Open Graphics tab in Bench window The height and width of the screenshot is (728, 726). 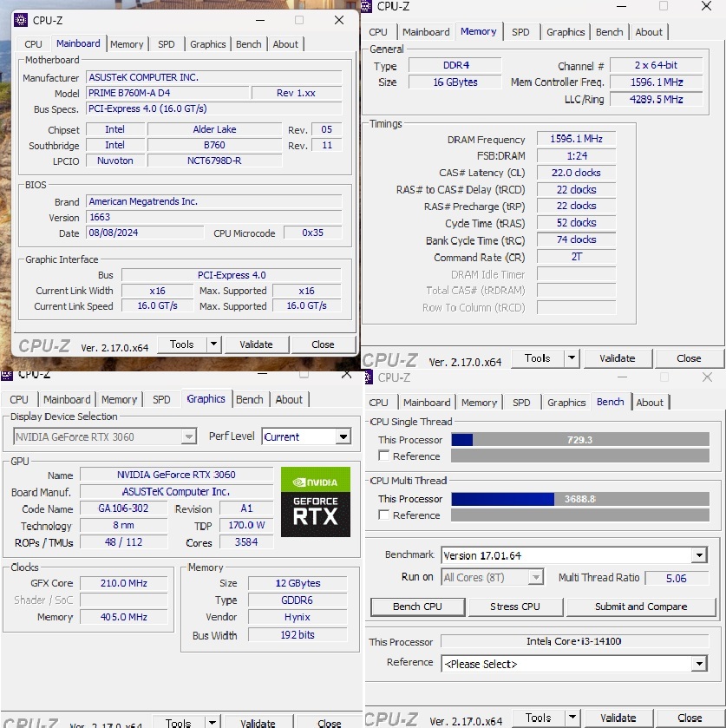566,403
